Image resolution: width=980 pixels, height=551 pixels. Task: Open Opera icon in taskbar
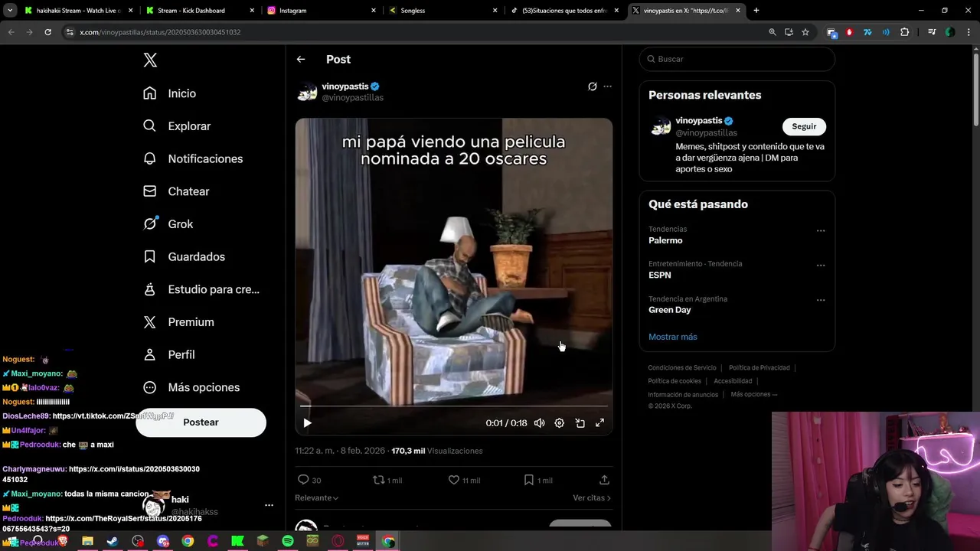[x=338, y=542]
